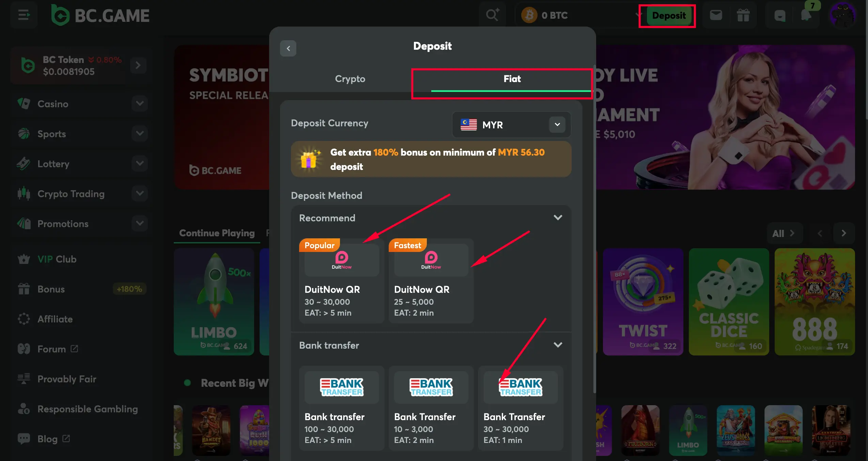Click the Crypto Trading candlestick icon

[x=24, y=193]
